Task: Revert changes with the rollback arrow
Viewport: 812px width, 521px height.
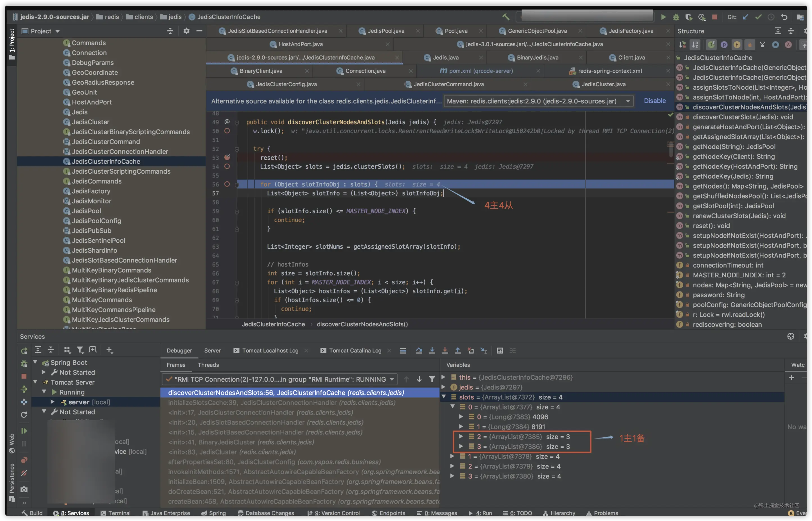Action: (x=784, y=17)
